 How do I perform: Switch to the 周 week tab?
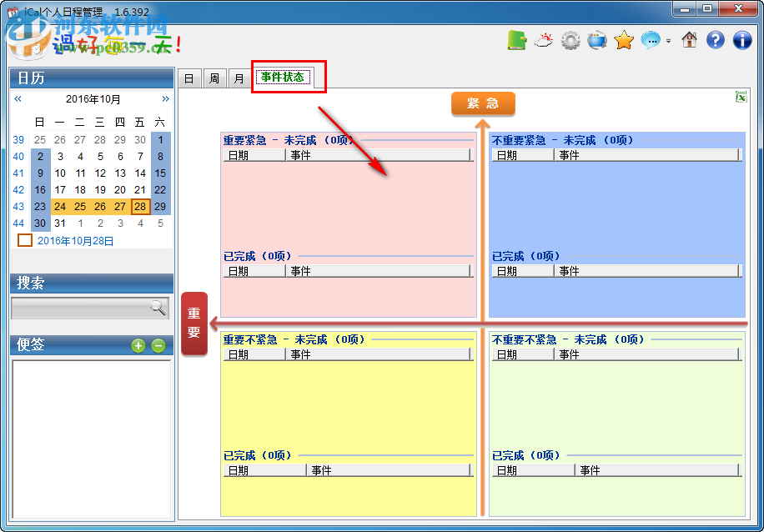pos(214,78)
